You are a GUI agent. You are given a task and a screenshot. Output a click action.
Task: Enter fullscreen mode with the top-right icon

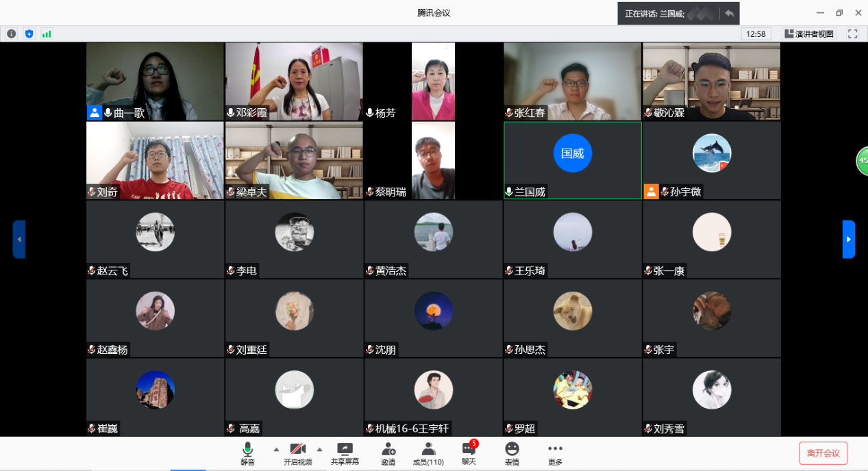pos(853,34)
